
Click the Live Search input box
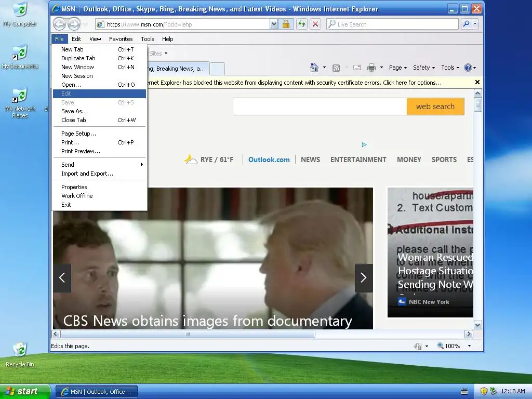(393, 24)
